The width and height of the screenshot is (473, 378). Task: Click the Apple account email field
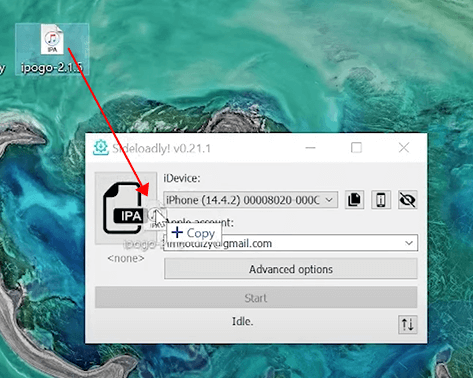290,243
